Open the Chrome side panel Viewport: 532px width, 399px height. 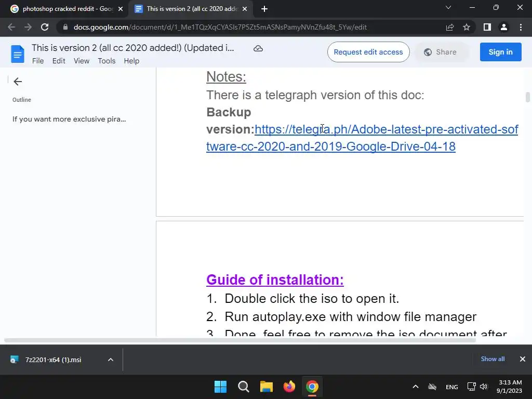click(487, 27)
